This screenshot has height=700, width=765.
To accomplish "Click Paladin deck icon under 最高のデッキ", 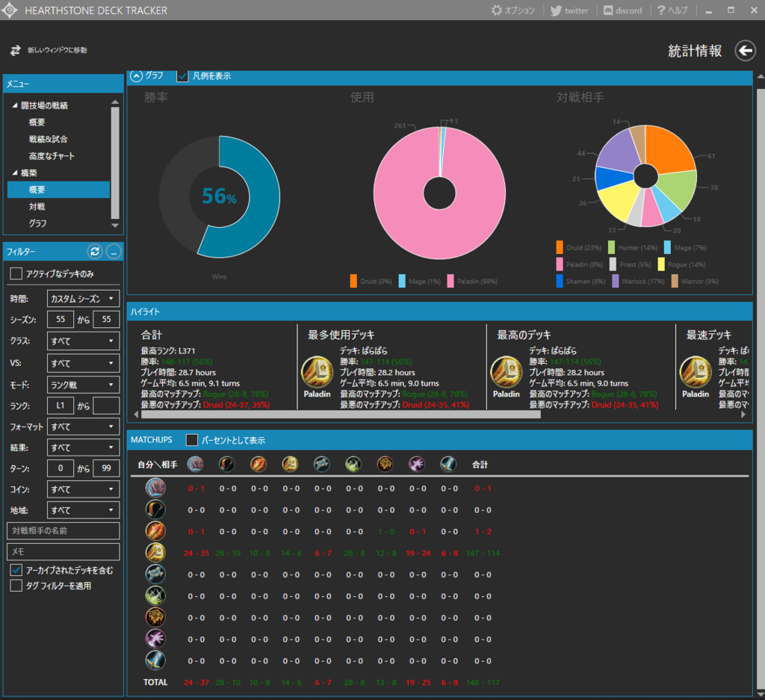I will click(x=507, y=372).
